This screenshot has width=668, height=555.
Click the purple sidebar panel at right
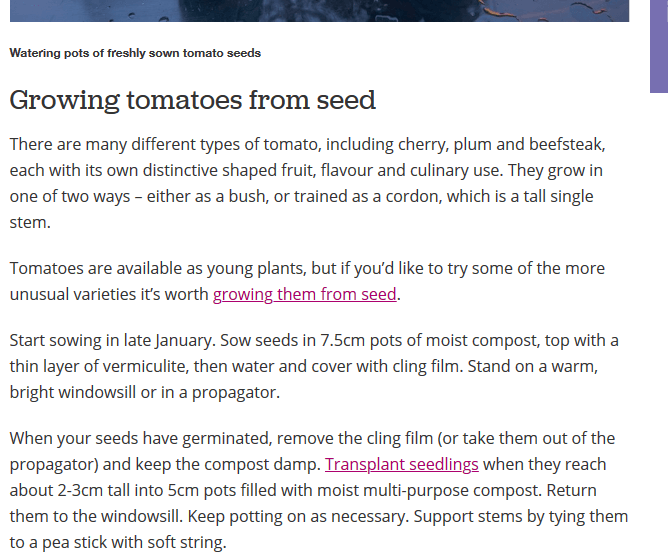659,46
